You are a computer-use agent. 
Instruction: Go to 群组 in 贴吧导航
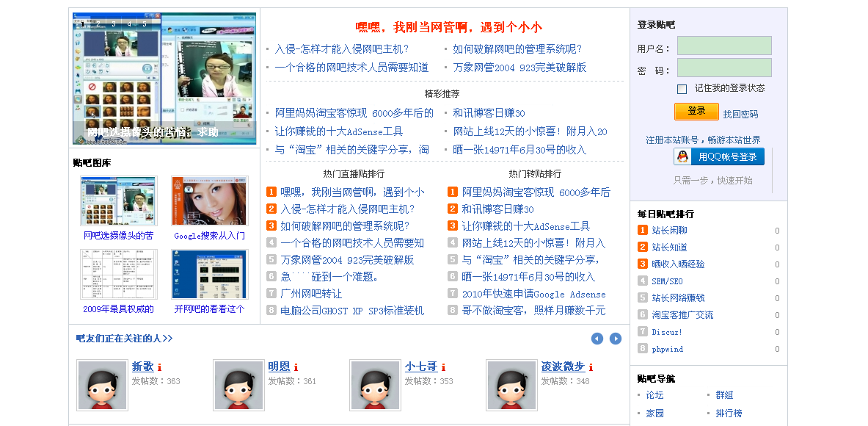[x=724, y=395]
